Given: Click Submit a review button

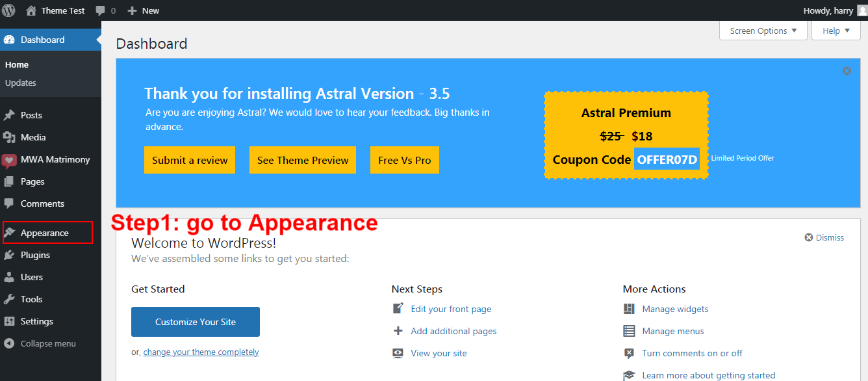Looking at the screenshot, I should [190, 160].
